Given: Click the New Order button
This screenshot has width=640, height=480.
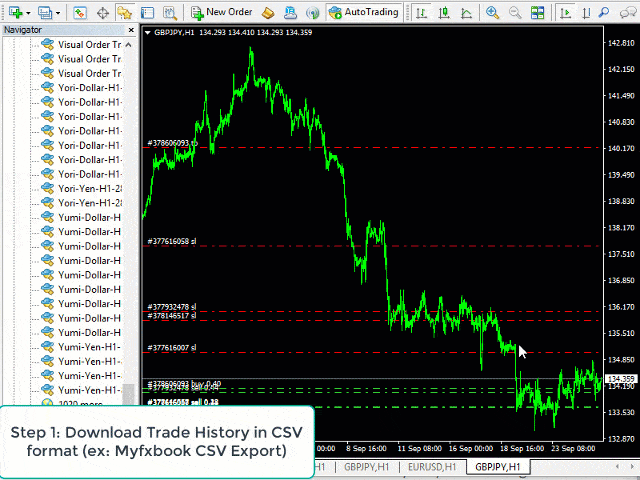Looking at the screenshot, I should (222, 13).
